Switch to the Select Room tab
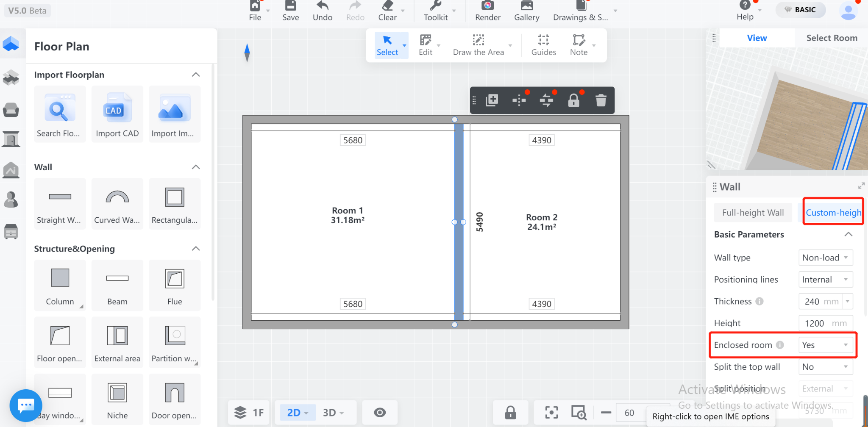This screenshot has height=427, width=868. point(831,38)
